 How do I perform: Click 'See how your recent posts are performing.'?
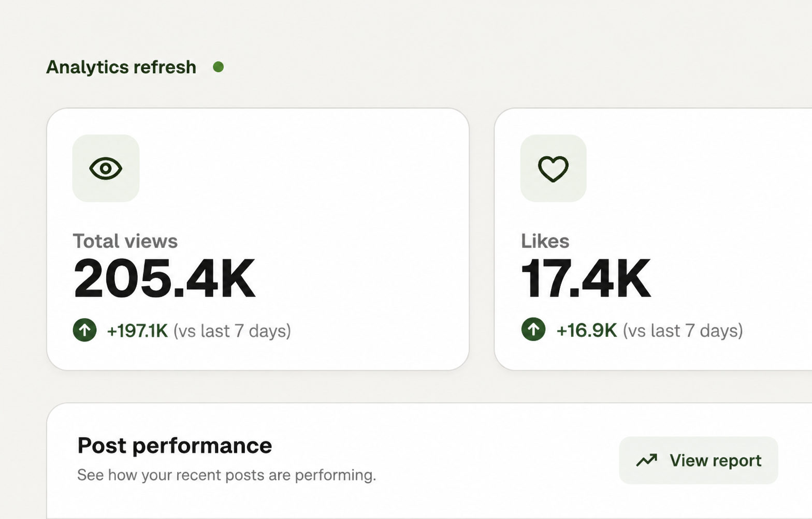click(x=226, y=475)
